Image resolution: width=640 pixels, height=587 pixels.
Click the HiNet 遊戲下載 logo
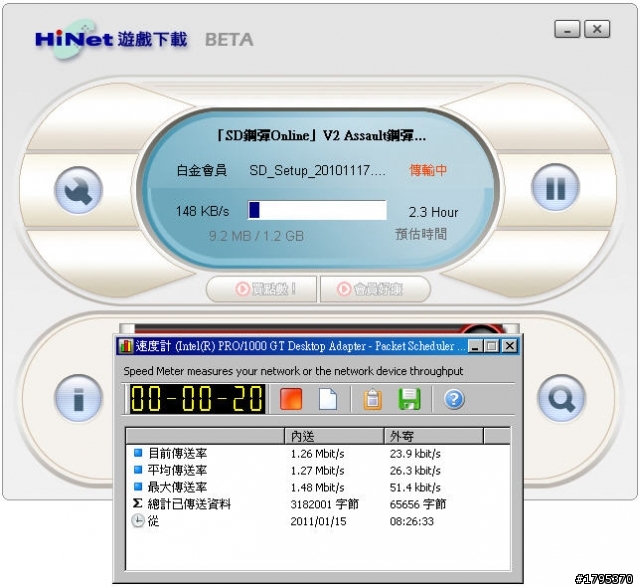tap(111, 40)
